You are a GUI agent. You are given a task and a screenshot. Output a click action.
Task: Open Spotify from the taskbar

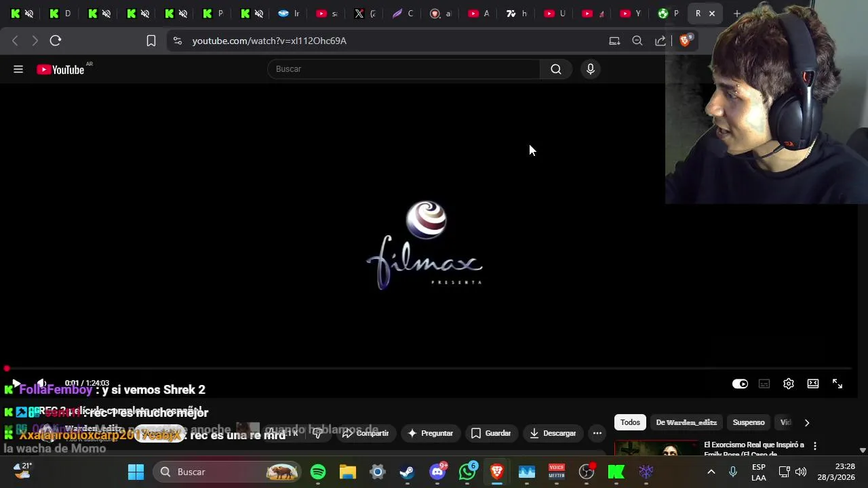(318, 472)
